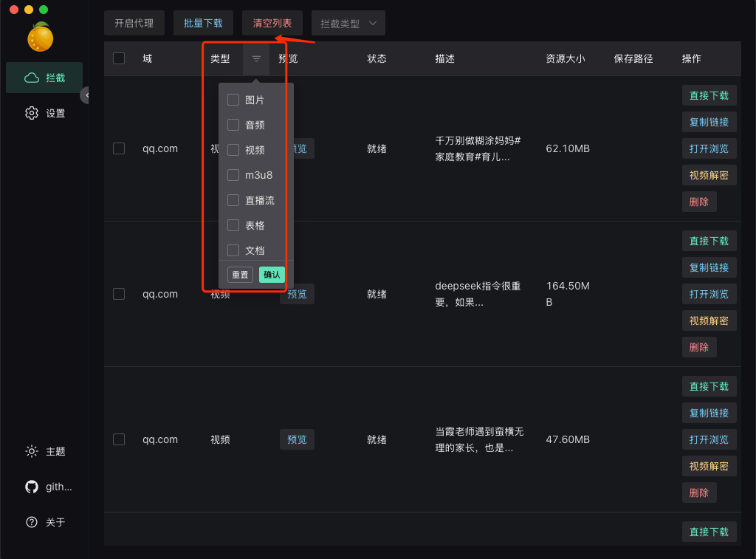This screenshot has width=756, height=559.
Task: Open the 主题 sidebar item
Action: point(44,451)
